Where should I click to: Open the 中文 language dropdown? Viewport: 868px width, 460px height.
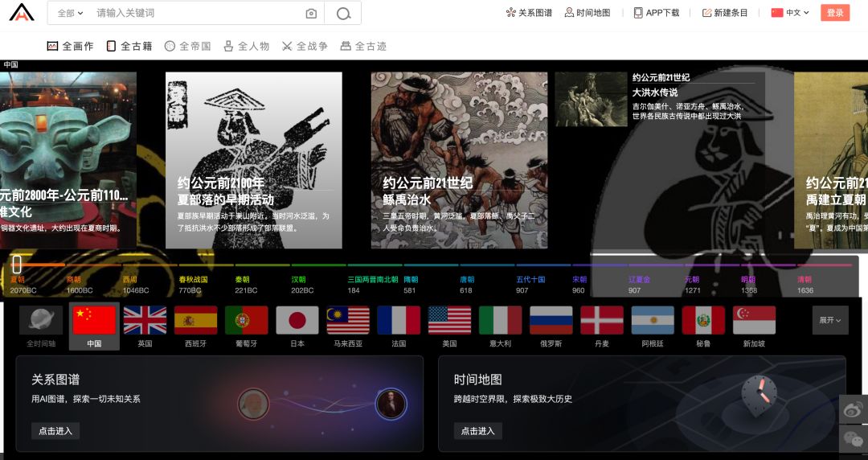[x=790, y=13]
